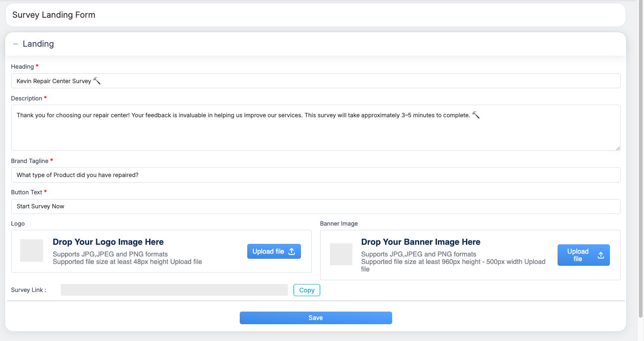Click hammer emoji in Heading field
The height and width of the screenshot is (341, 644).
pyautogui.click(x=97, y=81)
